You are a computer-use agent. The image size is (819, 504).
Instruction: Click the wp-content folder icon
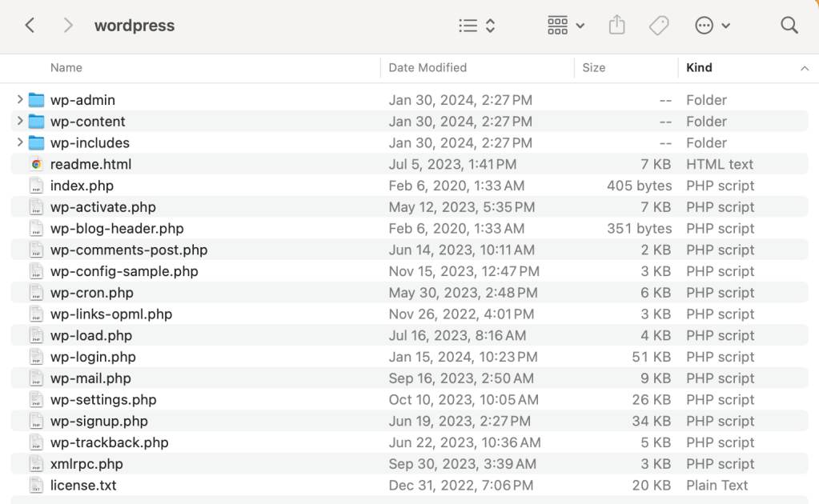(36, 122)
